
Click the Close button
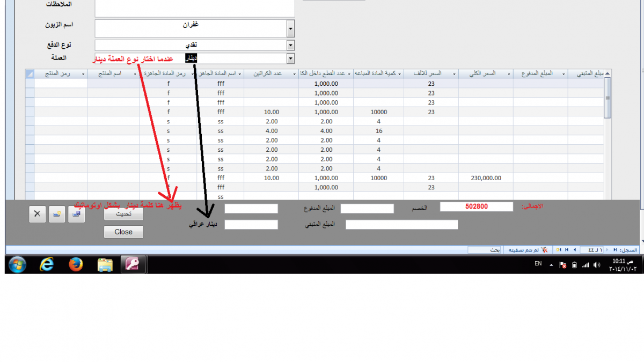123,232
